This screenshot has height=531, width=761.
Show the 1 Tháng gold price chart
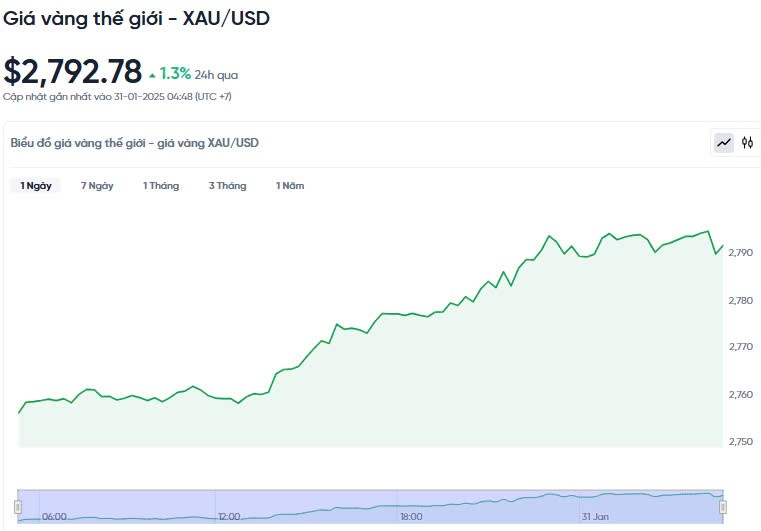[x=161, y=186]
